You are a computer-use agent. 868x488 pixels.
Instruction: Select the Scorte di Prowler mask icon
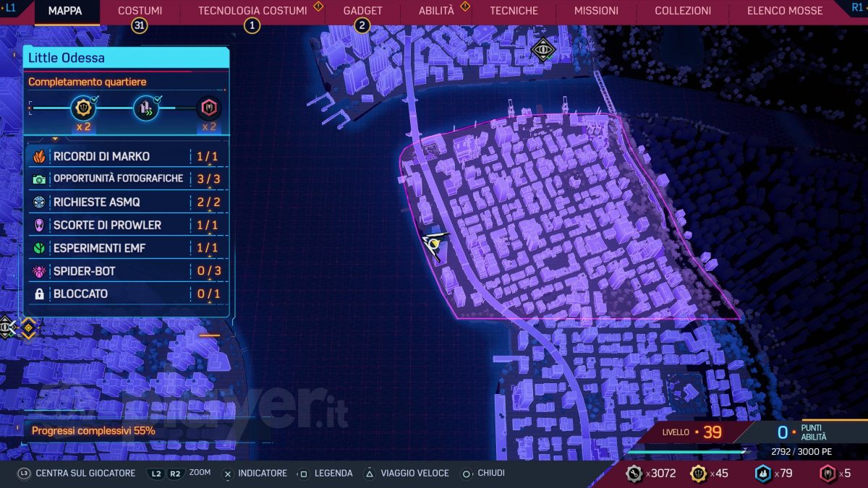pyautogui.click(x=39, y=226)
